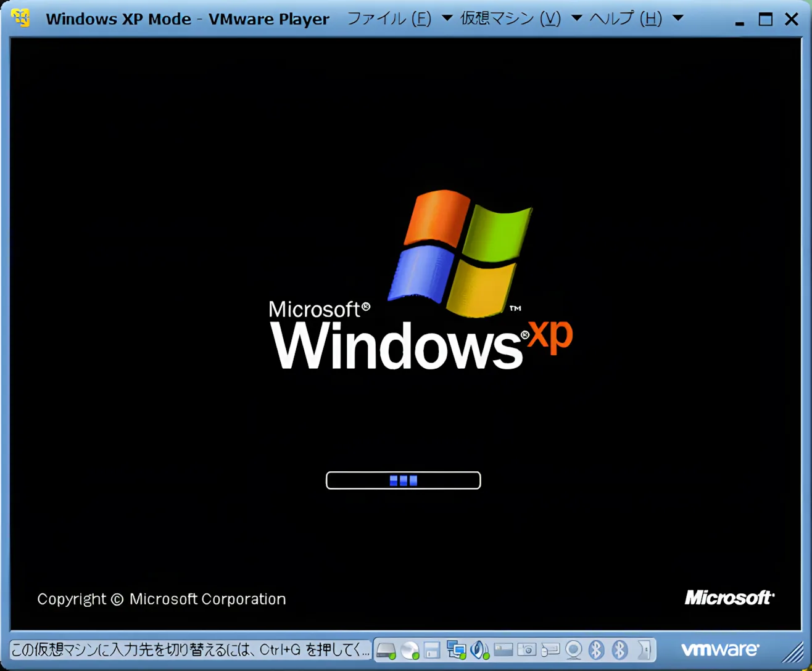
Task: Click the webcam status icon
Action: [573, 649]
